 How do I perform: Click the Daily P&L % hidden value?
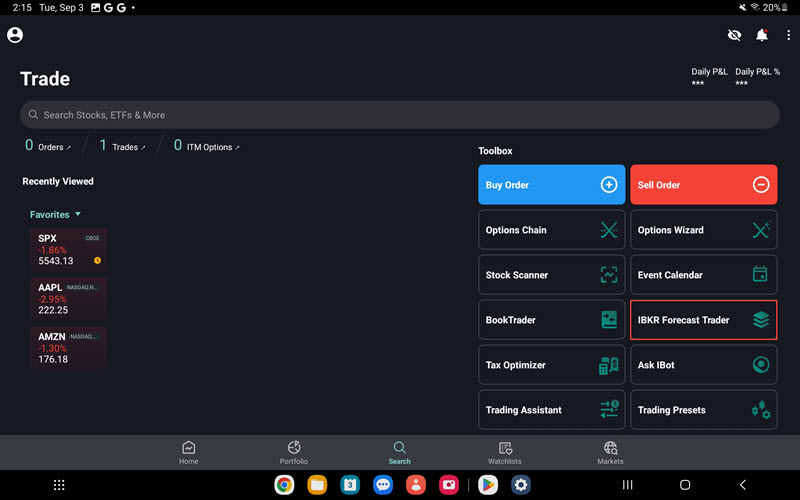pyautogui.click(x=742, y=83)
